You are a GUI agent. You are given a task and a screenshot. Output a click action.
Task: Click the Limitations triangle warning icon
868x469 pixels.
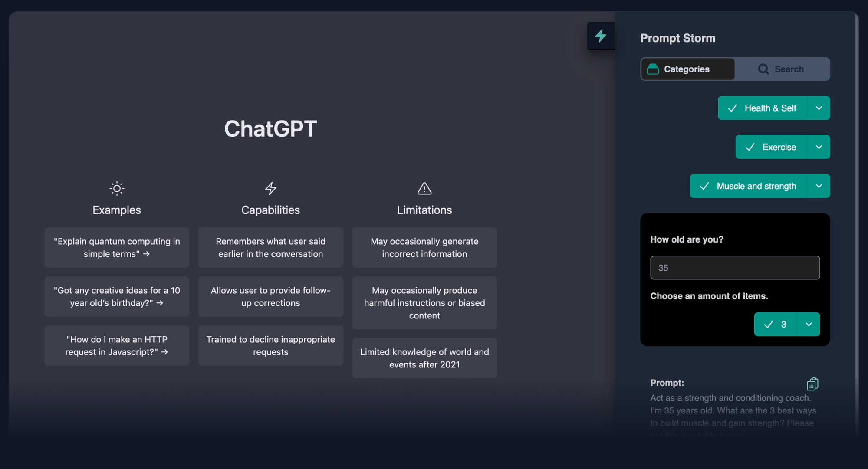[424, 188]
